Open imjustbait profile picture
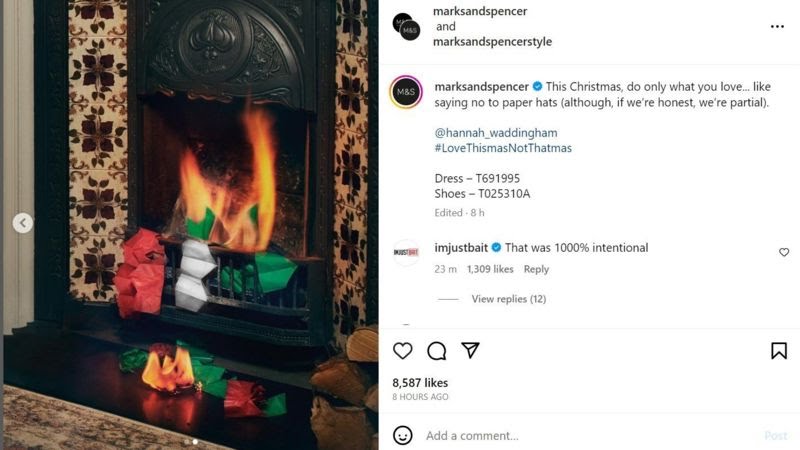This screenshot has width=800, height=450. tap(406, 253)
